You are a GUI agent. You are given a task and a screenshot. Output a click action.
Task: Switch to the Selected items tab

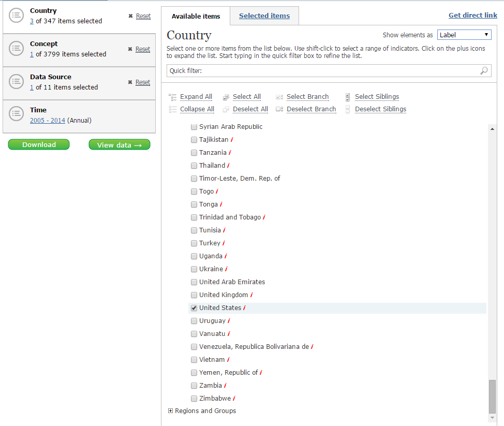264,16
